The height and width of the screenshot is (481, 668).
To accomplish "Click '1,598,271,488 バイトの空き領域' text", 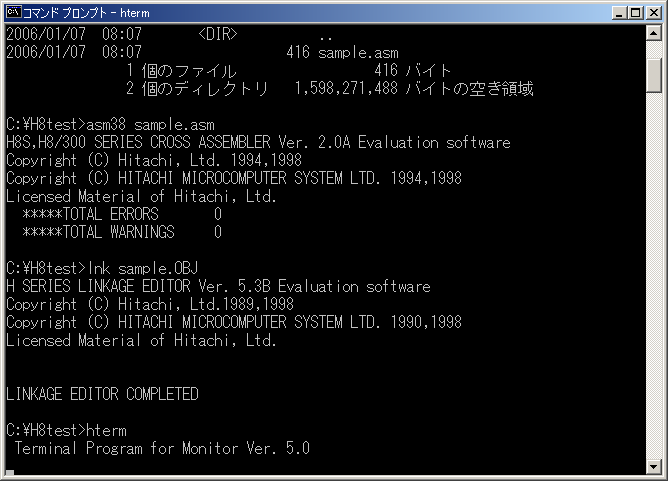I will (414, 89).
